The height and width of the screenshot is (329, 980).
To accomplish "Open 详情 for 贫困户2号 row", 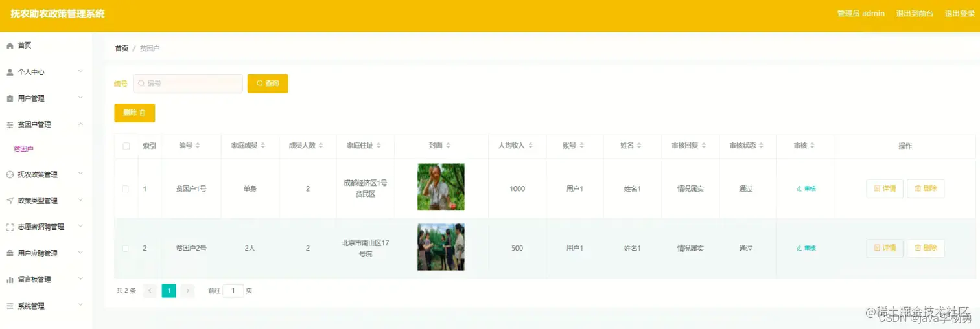I will click(885, 248).
